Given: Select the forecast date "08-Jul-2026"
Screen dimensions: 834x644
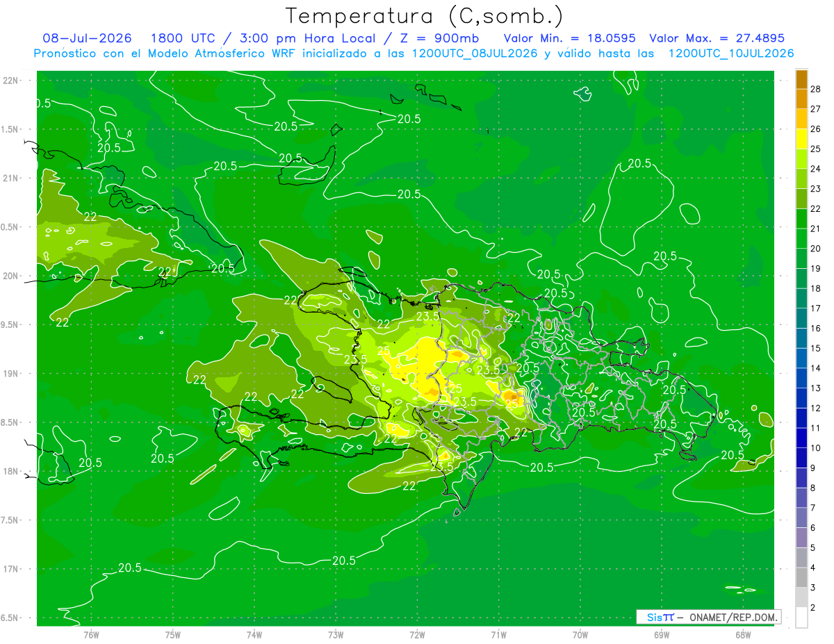Looking at the screenshot, I should [x=88, y=38].
